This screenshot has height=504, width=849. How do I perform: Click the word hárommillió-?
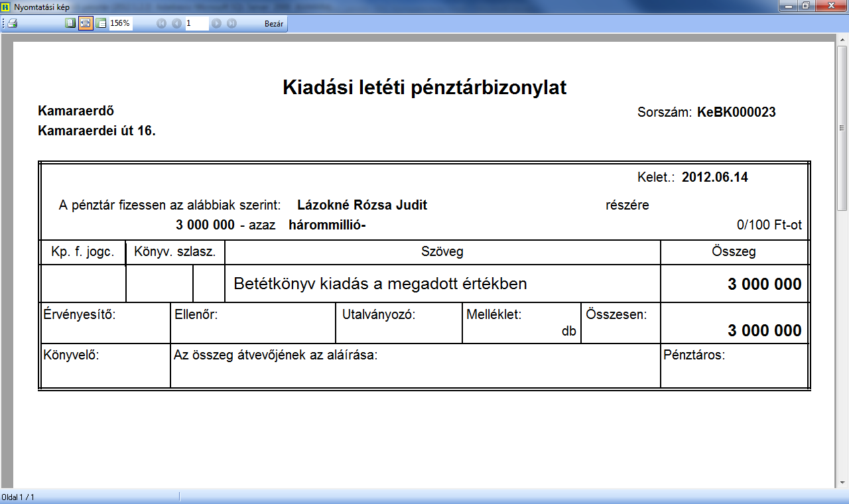point(328,225)
